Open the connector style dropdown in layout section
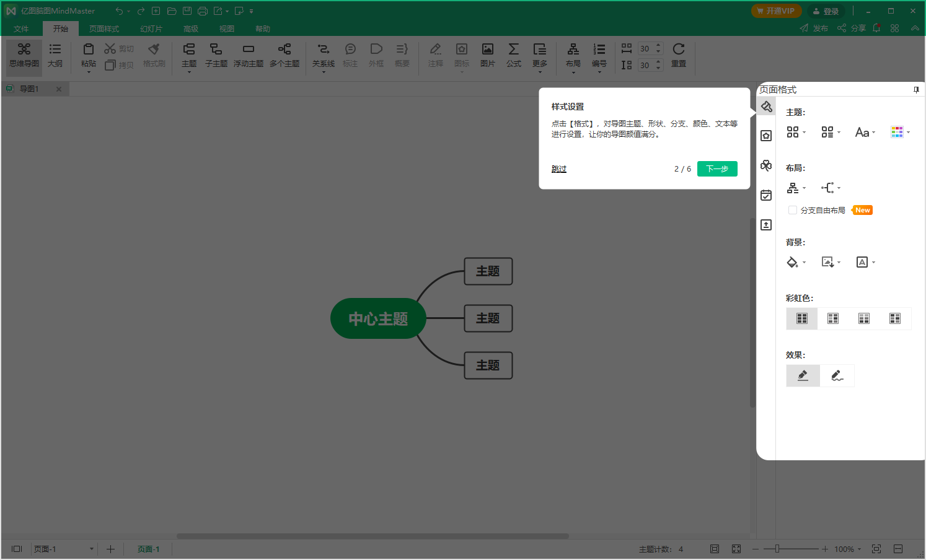The image size is (926, 560). coord(831,188)
